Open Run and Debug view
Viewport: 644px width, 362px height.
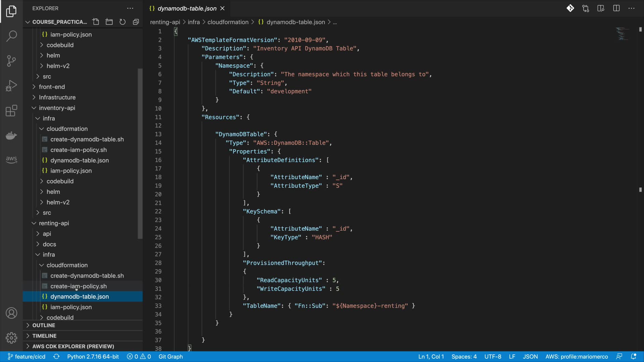pyautogui.click(x=11, y=85)
